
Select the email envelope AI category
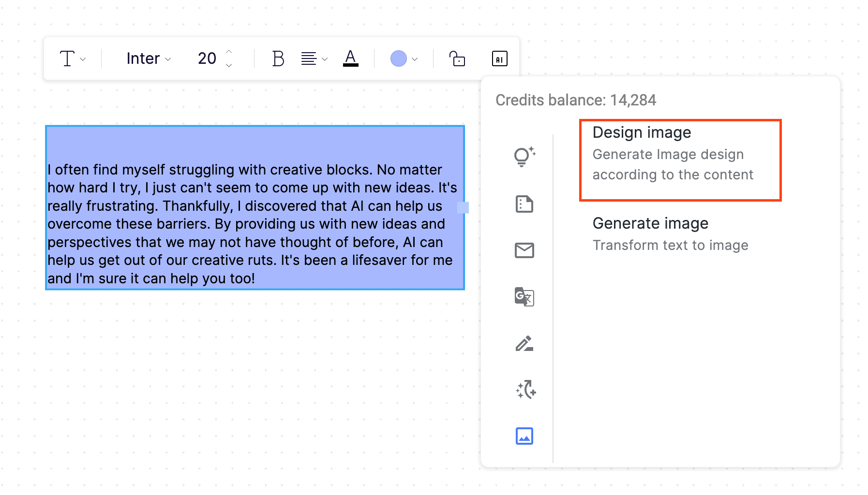[524, 250]
